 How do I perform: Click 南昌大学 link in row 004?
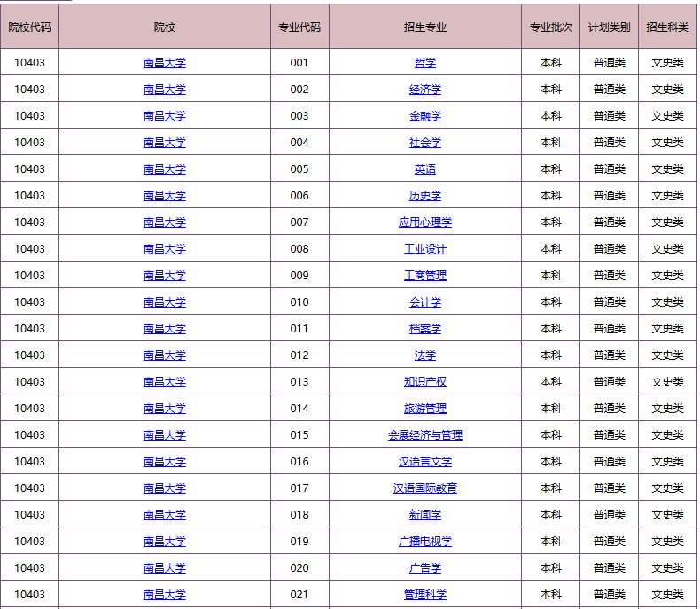[164, 143]
